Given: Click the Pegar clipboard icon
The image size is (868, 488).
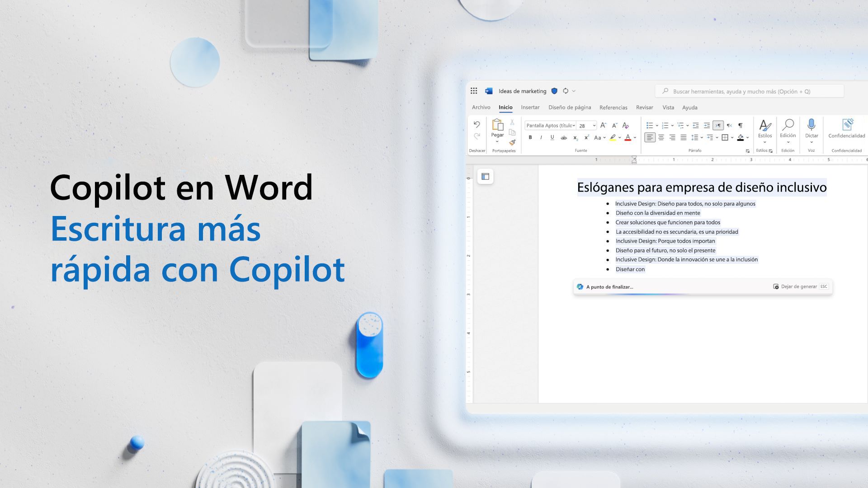Looking at the screenshot, I should click(497, 125).
